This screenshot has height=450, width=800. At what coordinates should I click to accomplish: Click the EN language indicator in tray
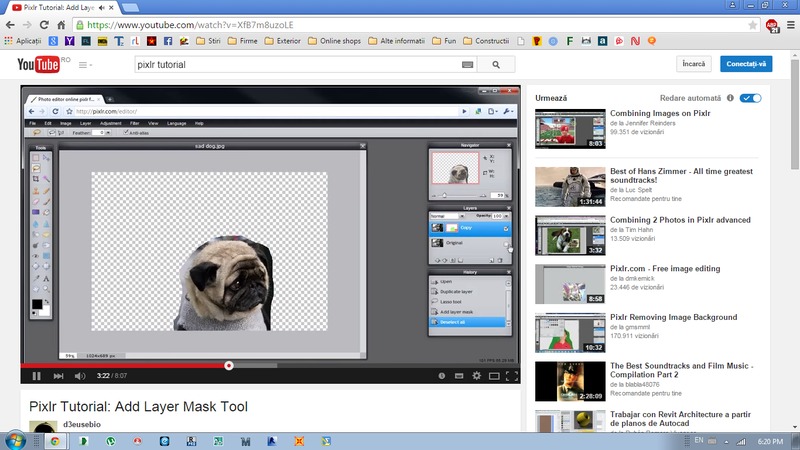click(699, 440)
